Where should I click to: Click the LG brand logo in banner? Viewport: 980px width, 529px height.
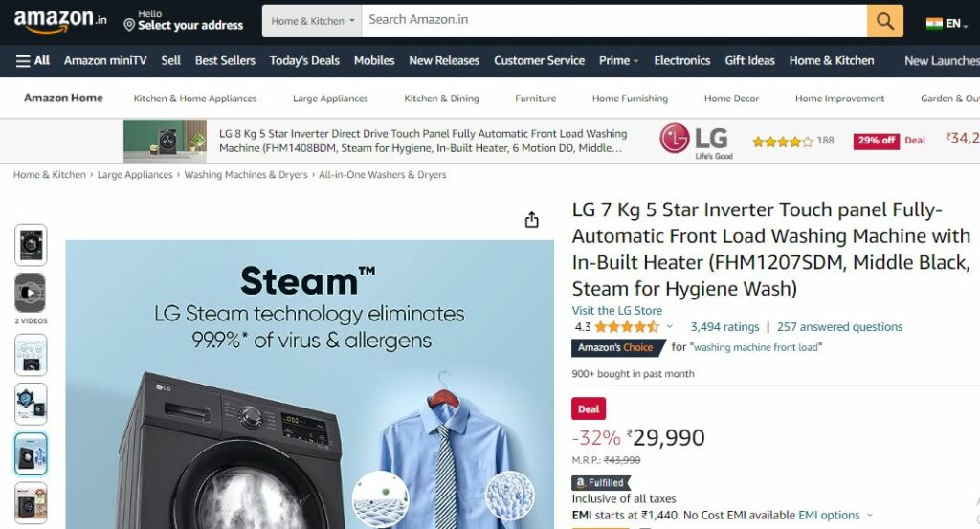(x=696, y=141)
